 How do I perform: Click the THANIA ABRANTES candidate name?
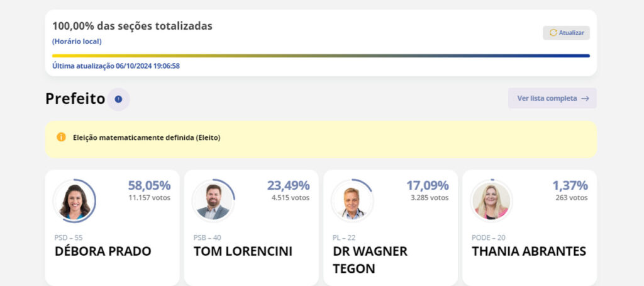529,251
